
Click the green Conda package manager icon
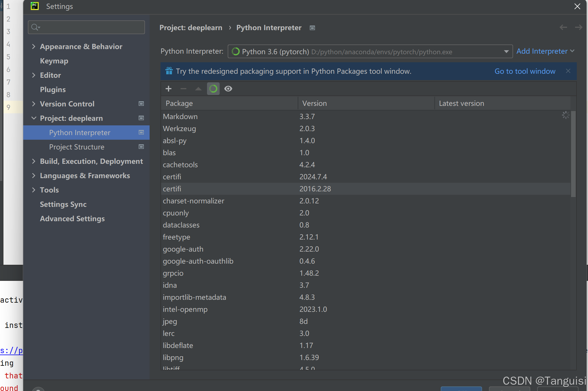tap(213, 89)
